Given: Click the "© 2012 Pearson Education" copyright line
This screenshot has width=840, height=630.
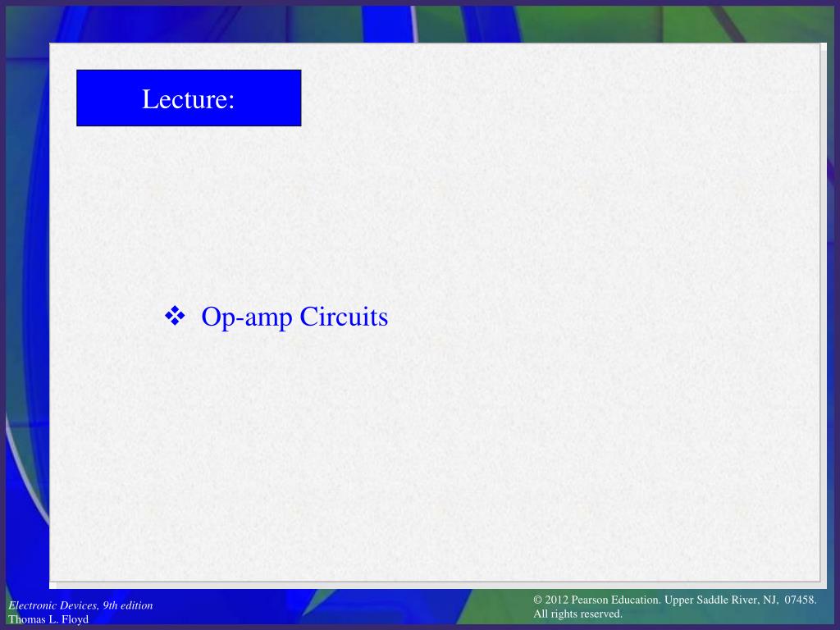Looking at the screenshot, I should point(675,600).
